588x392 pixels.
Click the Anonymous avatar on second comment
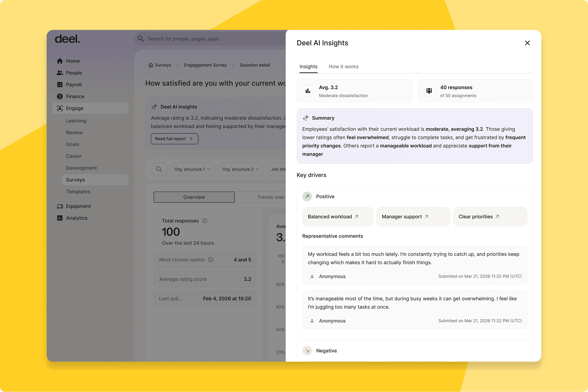pos(312,321)
